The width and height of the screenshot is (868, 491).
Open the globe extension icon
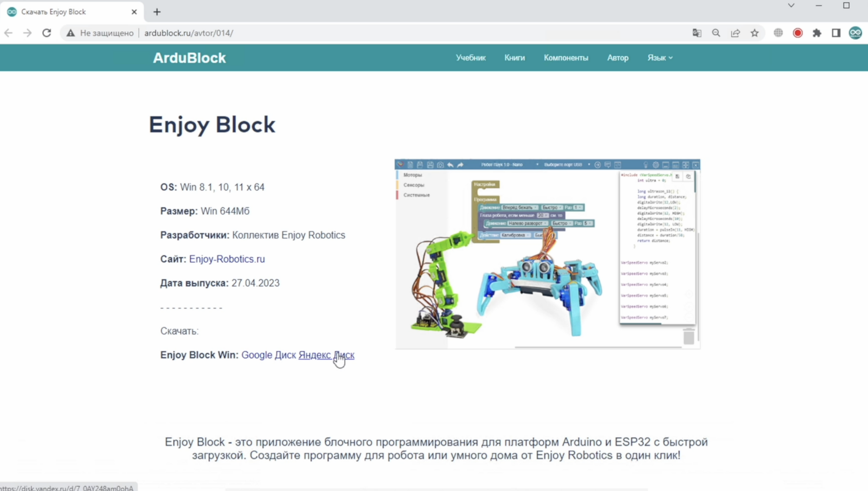(778, 33)
